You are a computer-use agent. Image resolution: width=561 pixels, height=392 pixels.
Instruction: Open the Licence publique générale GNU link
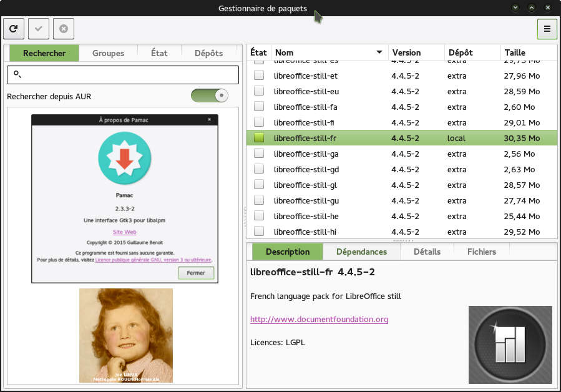[x=154, y=260]
